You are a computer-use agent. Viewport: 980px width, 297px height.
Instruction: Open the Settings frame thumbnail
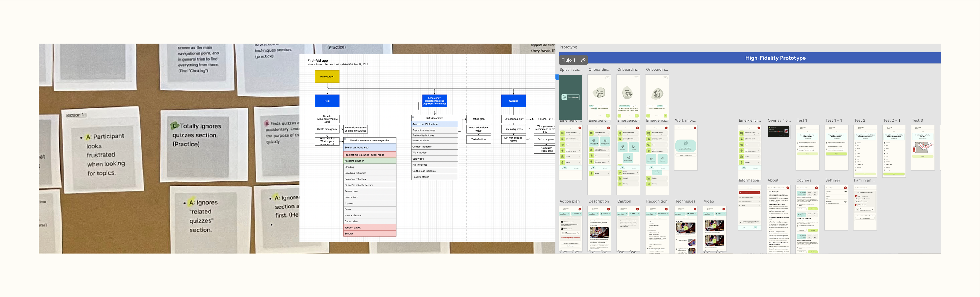tap(837, 208)
